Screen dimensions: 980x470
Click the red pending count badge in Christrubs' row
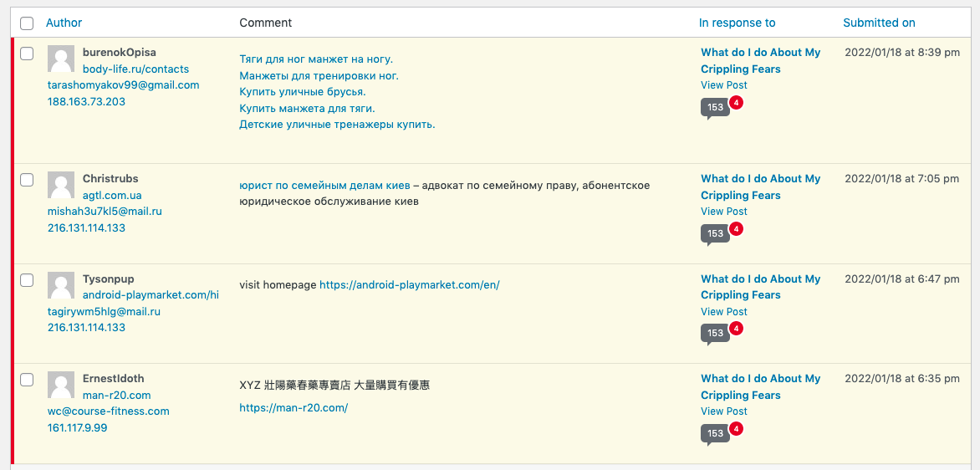coord(736,229)
